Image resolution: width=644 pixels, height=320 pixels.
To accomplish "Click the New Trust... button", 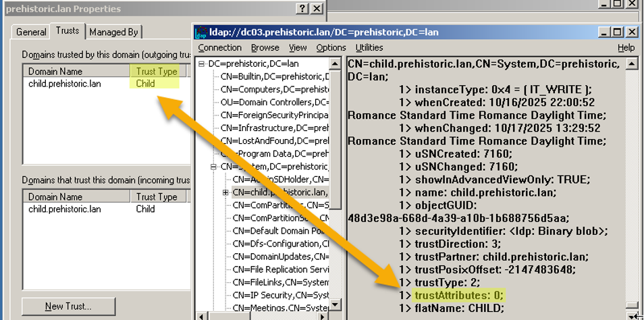I will 69,306.
